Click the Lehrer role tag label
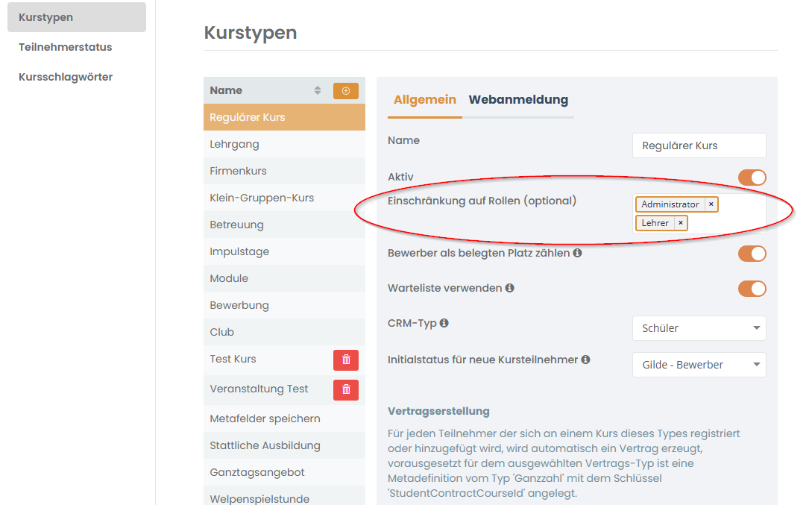Image resolution: width=812 pixels, height=505 pixels. point(655,223)
